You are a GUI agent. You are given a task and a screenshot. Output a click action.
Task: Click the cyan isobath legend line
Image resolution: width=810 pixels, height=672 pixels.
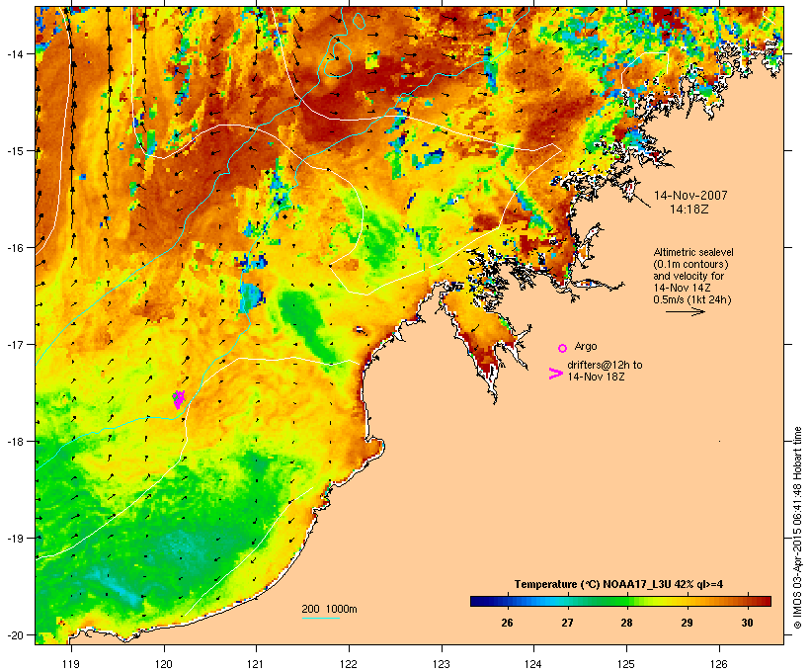[320, 618]
